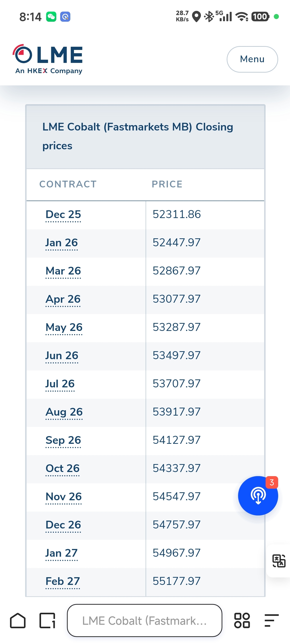
Task: Open the Menu button
Action: tap(252, 59)
